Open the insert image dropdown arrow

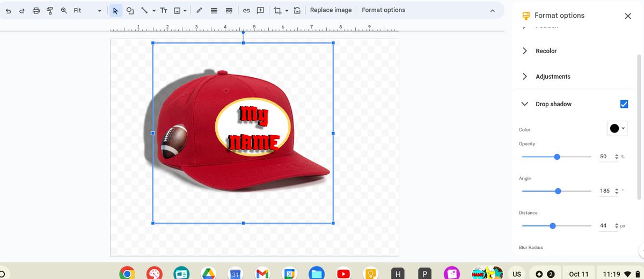(x=185, y=11)
